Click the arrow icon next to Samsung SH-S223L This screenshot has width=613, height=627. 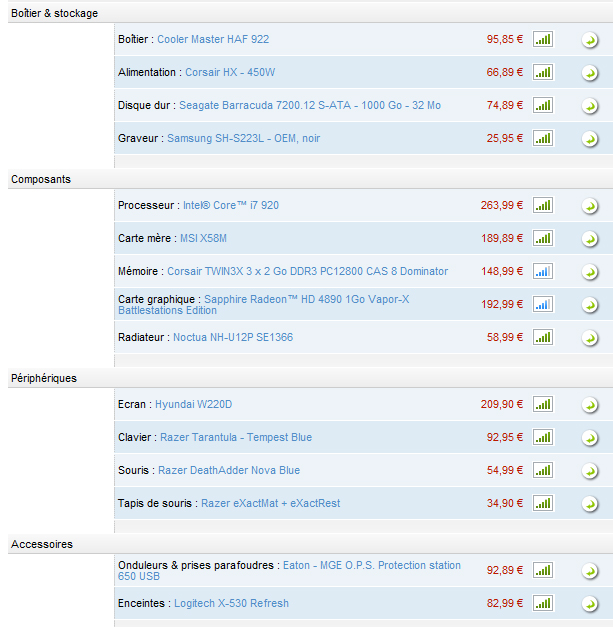[590, 139]
